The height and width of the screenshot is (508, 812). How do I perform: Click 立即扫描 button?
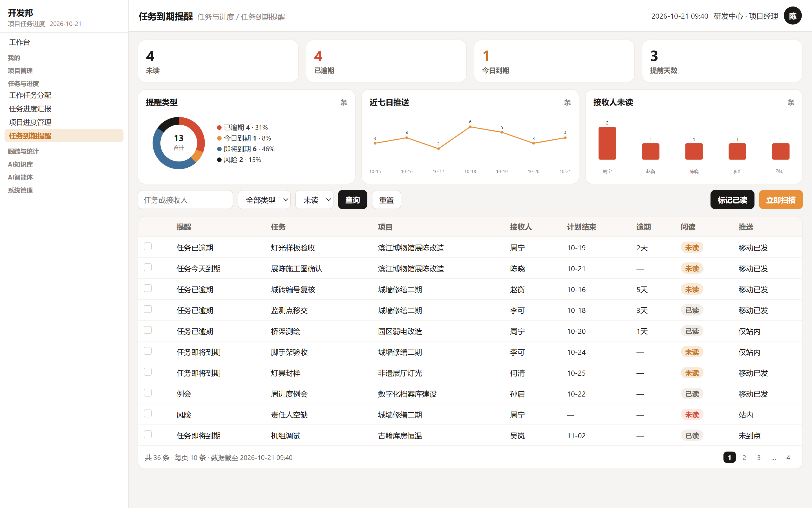780,200
